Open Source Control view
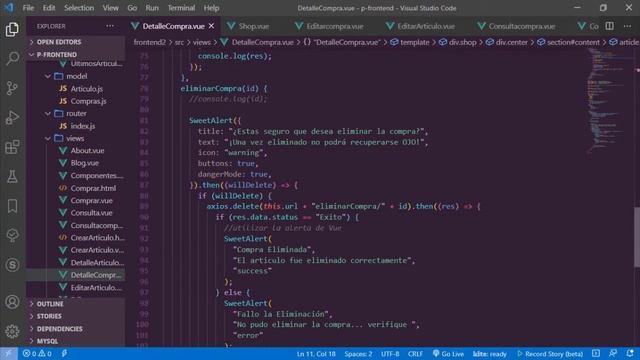 (x=12, y=88)
